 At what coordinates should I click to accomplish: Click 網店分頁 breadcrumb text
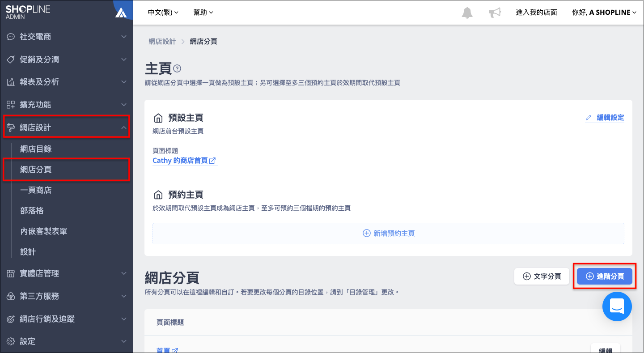(203, 42)
